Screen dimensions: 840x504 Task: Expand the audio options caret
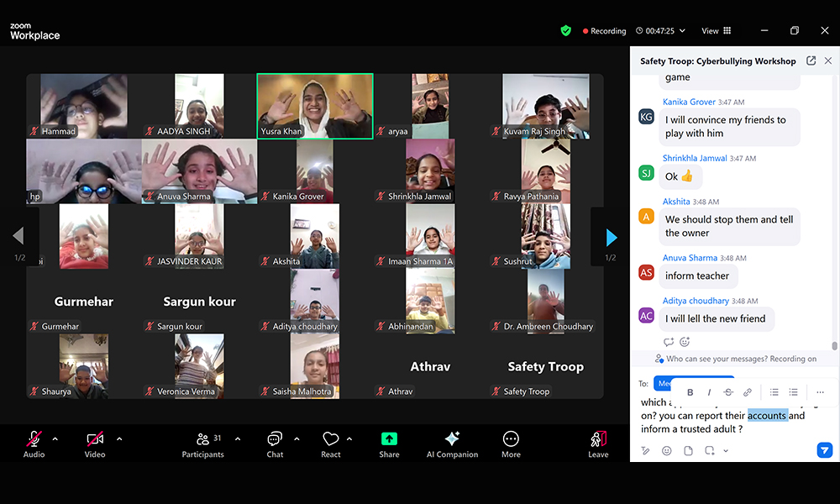click(x=55, y=439)
